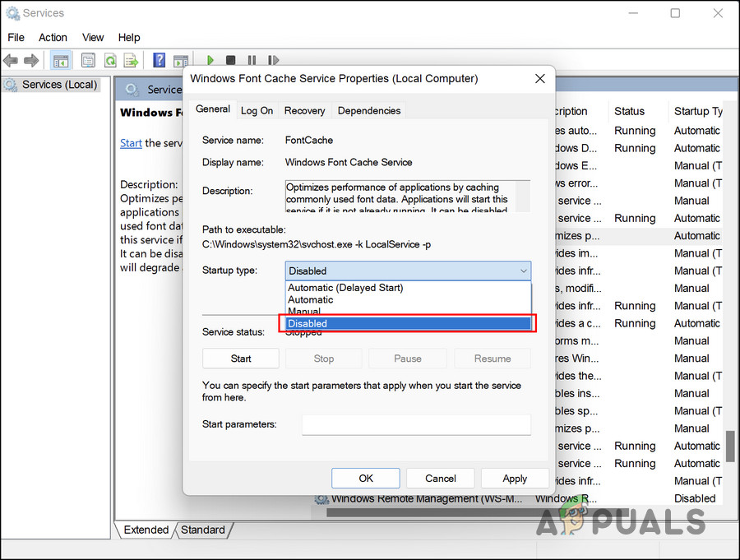
Task: Click the Restart Service toolbar icon
Action: coord(273,60)
